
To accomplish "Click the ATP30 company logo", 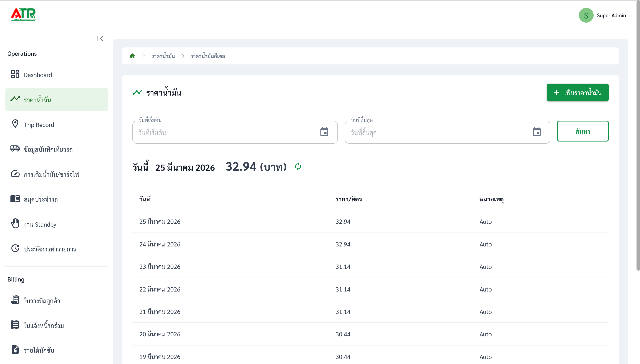I will coord(23,14).
